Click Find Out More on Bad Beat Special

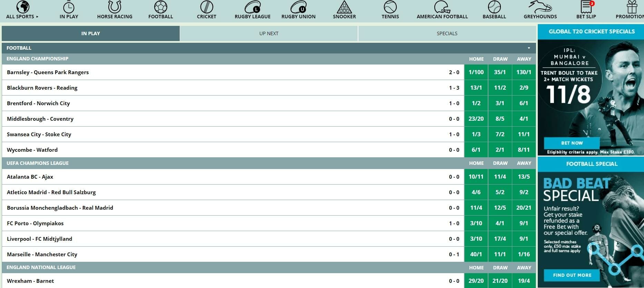tap(572, 275)
